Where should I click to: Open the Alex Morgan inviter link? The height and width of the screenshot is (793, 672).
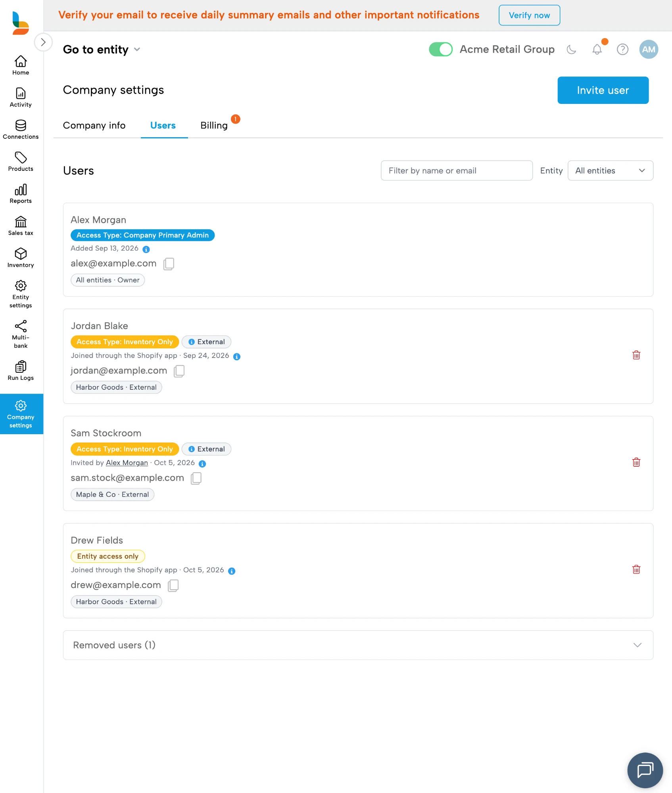pos(127,463)
